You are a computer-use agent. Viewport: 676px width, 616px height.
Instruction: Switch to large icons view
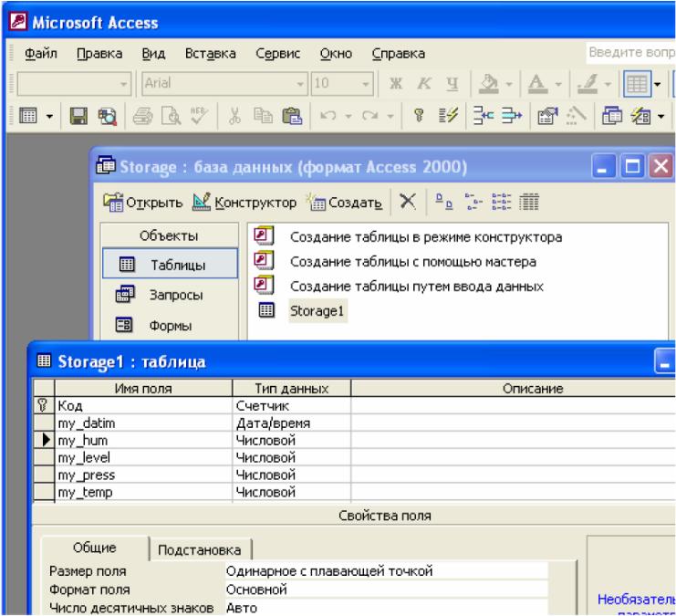(444, 202)
